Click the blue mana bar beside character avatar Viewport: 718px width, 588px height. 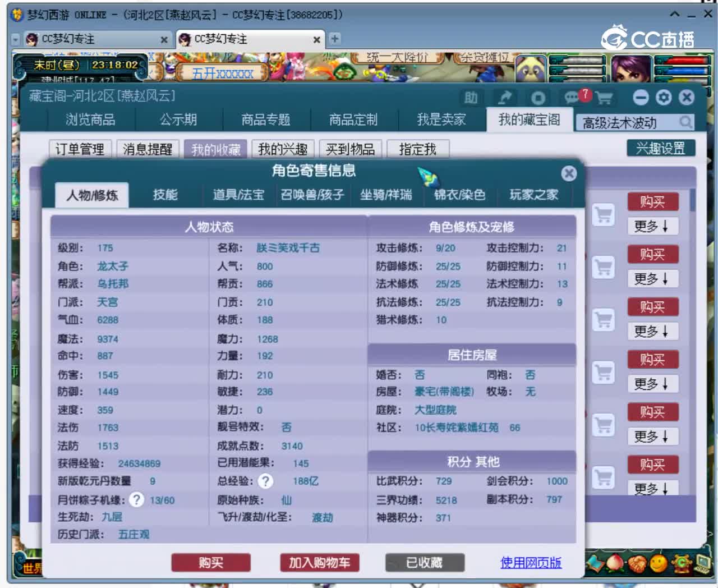pyautogui.click(x=681, y=71)
